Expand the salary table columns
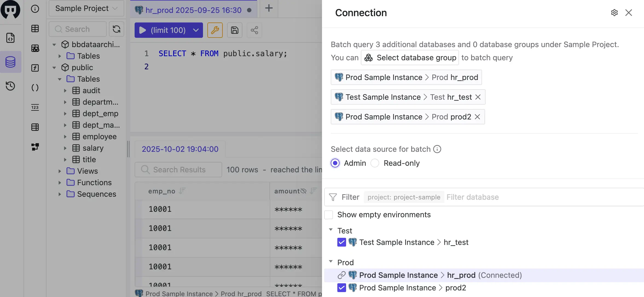The height and width of the screenshot is (297, 644). [x=65, y=148]
